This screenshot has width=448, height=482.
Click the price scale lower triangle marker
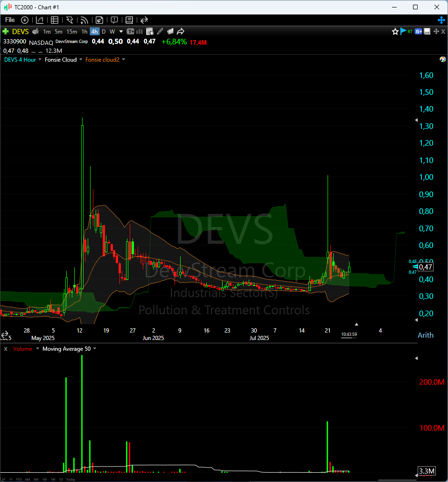(x=416, y=320)
